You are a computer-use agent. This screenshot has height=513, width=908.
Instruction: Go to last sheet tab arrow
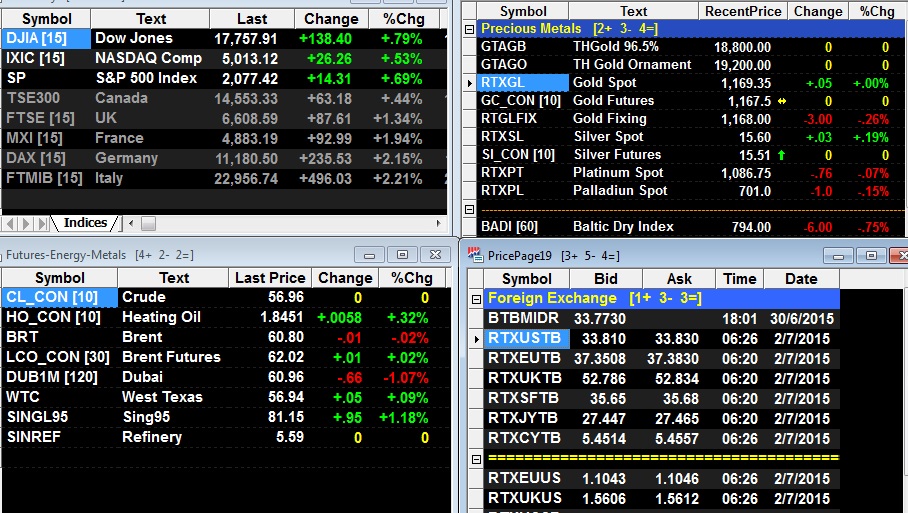click(x=42, y=223)
